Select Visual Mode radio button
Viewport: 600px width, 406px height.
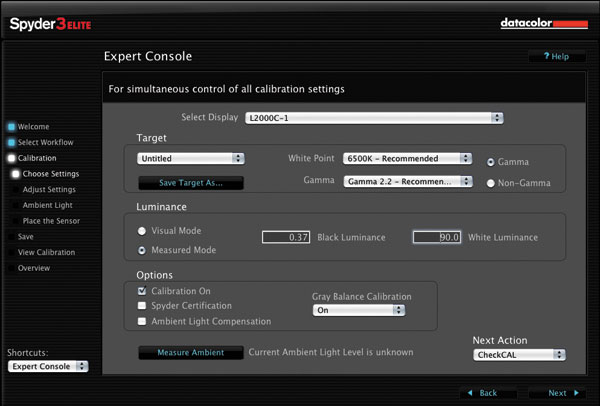click(x=142, y=231)
